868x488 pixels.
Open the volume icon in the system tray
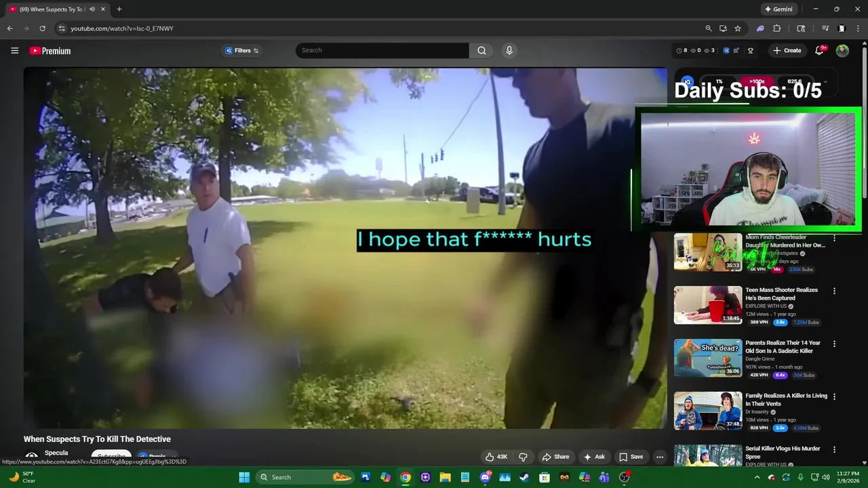(825, 477)
